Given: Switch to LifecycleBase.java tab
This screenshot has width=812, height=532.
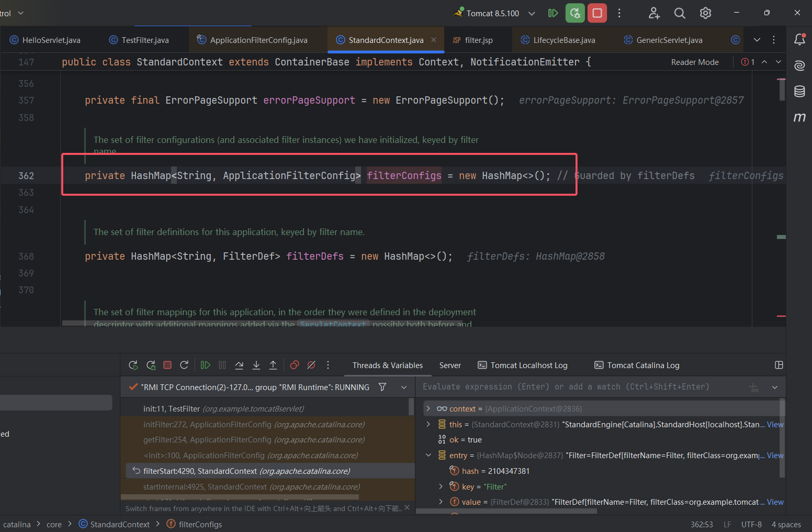Looking at the screenshot, I should (558, 40).
